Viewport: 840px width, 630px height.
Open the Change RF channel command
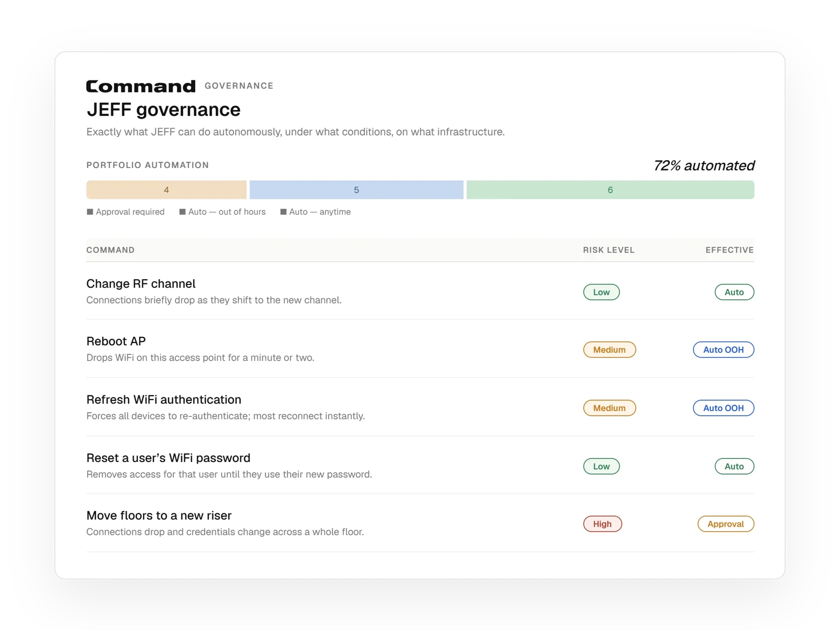pos(141,283)
